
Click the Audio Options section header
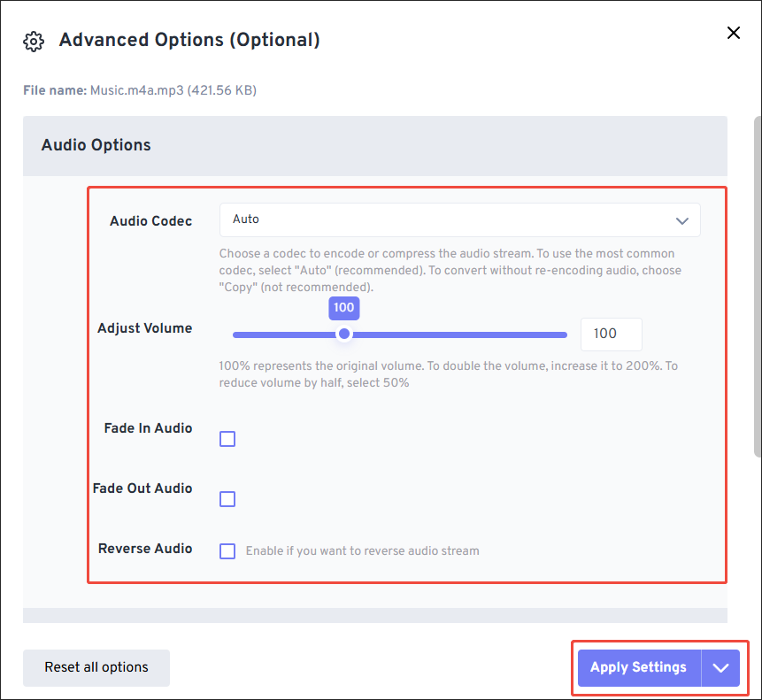tap(96, 144)
